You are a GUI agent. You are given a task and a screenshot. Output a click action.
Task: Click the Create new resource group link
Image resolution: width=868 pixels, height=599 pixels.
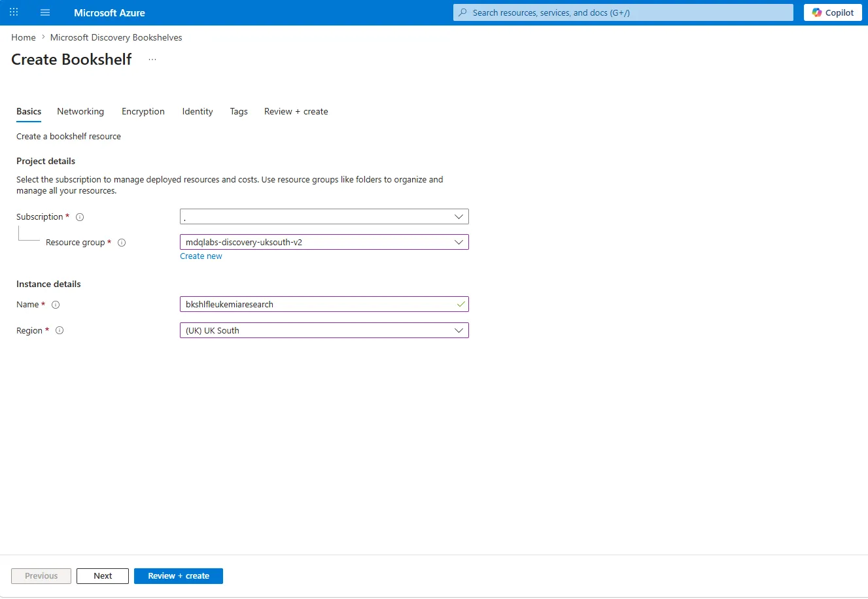[201, 256]
